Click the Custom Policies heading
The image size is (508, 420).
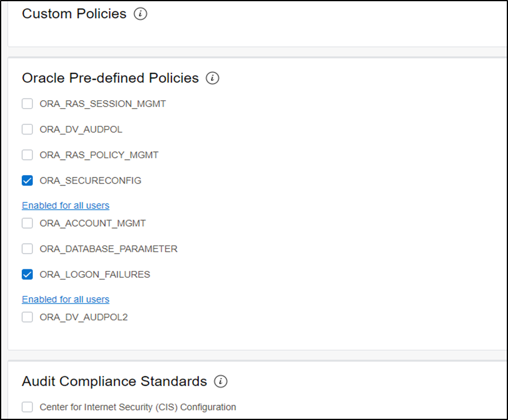pyautogui.click(x=74, y=14)
